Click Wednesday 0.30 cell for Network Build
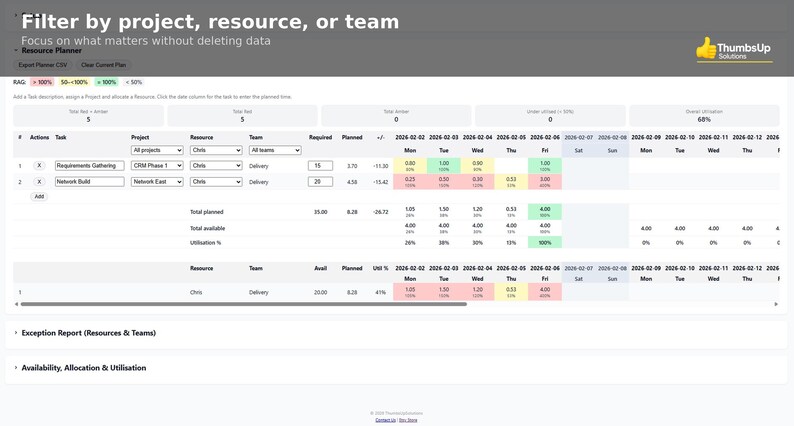 (478, 182)
